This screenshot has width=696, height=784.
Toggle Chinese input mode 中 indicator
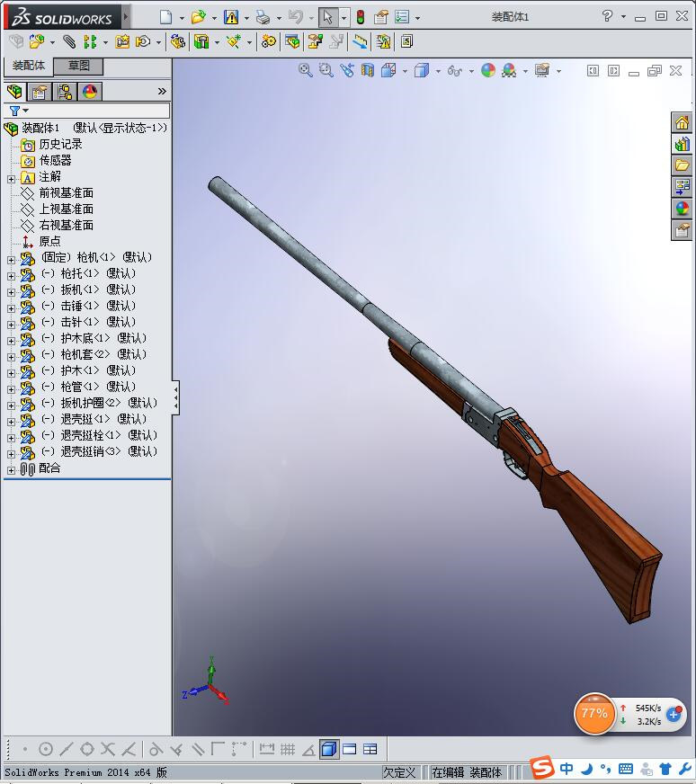pyautogui.click(x=567, y=769)
